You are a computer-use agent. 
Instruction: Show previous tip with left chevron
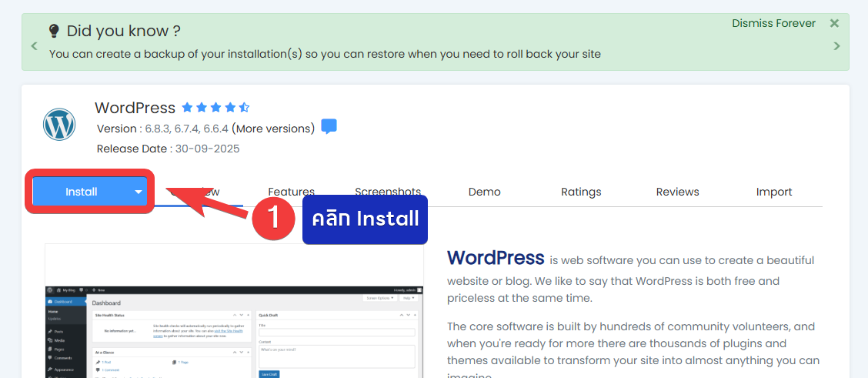tap(34, 46)
